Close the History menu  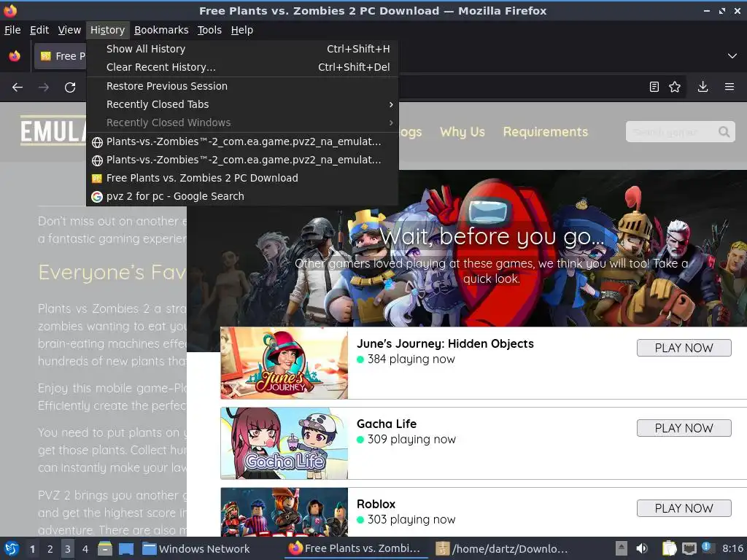(108, 30)
